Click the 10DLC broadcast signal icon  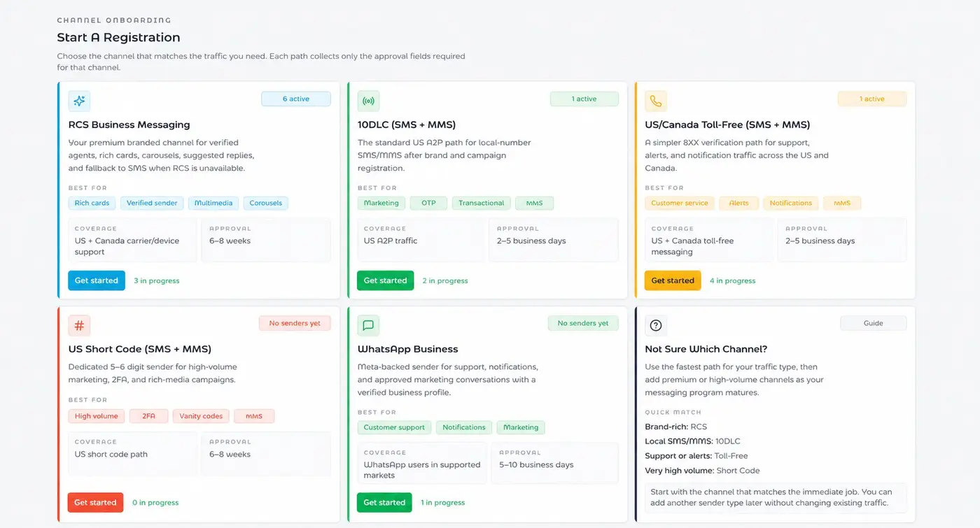(x=368, y=101)
